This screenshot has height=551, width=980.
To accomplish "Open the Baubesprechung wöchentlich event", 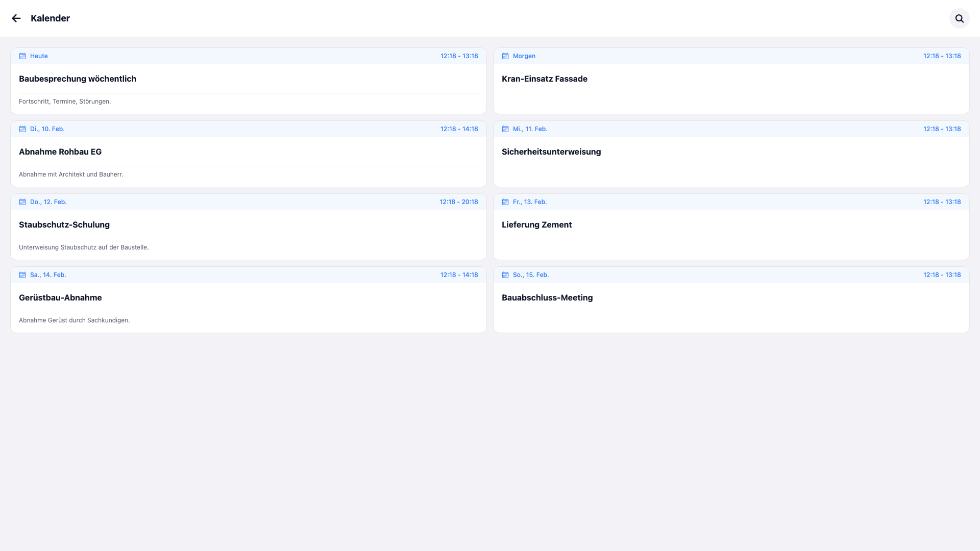I will [x=77, y=79].
